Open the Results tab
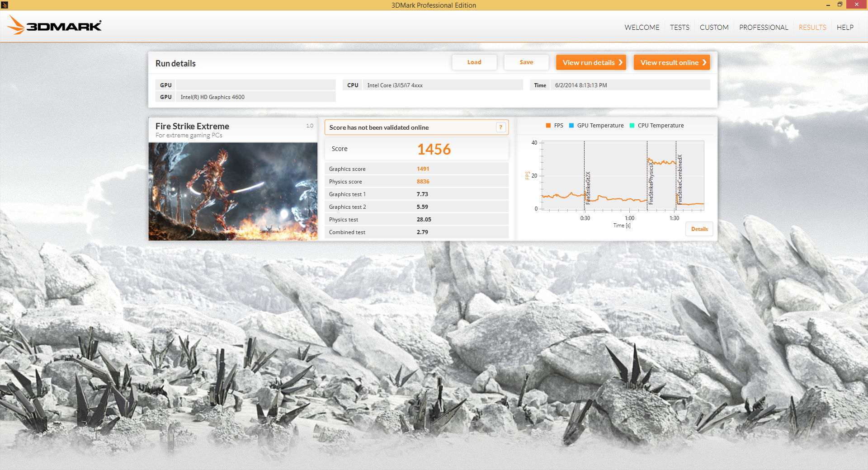This screenshot has width=868, height=470. click(812, 27)
